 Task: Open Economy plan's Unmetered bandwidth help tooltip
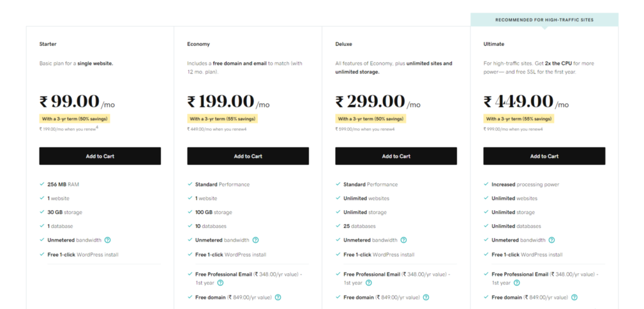click(255, 240)
